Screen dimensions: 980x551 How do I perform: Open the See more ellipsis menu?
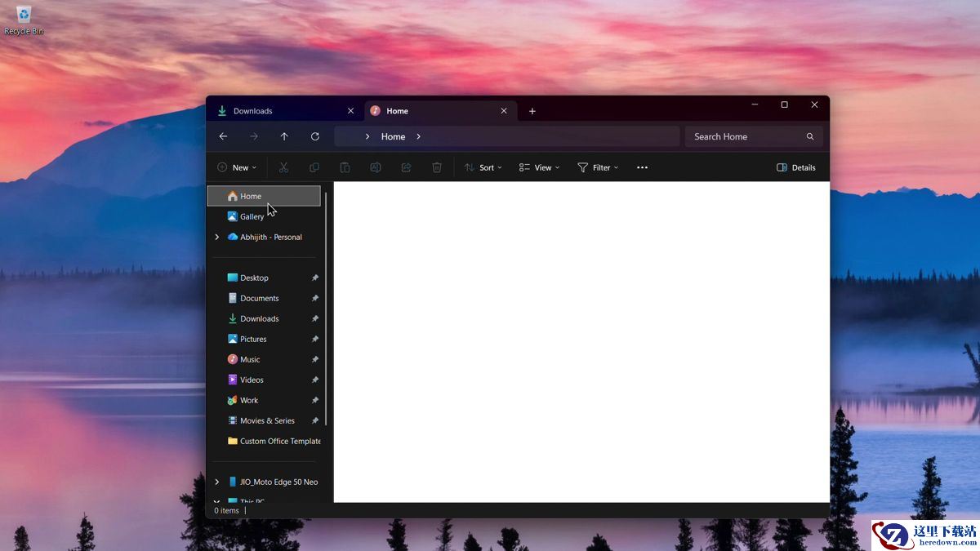tap(642, 167)
